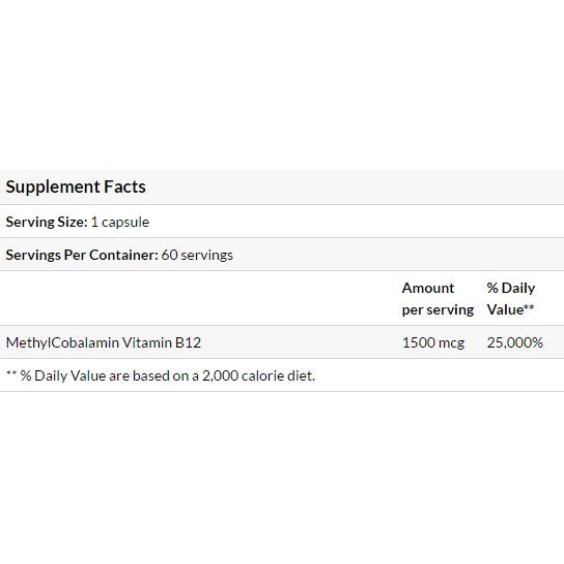
Task: Click the '1500 mcg' amount cell
Action: click(433, 343)
